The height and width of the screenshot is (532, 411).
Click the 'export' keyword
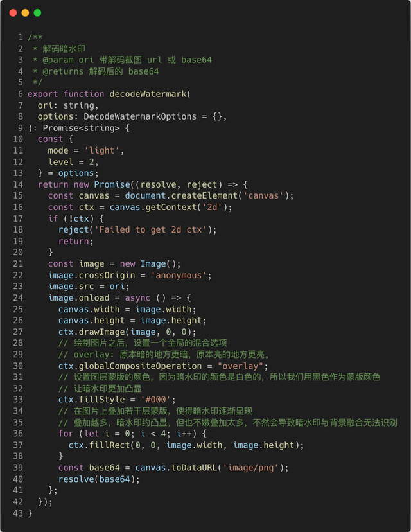pyautogui.click(x=43, y=94)
